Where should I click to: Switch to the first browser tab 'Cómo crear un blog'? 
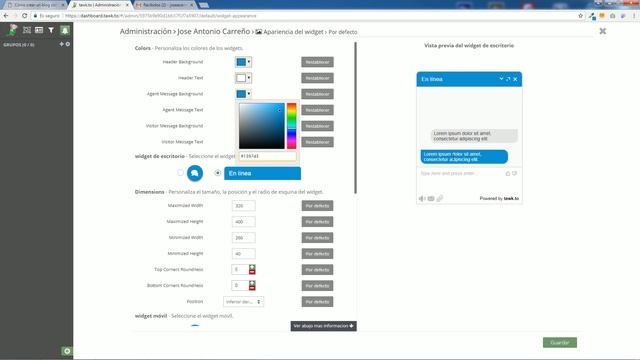coord(35,5)
